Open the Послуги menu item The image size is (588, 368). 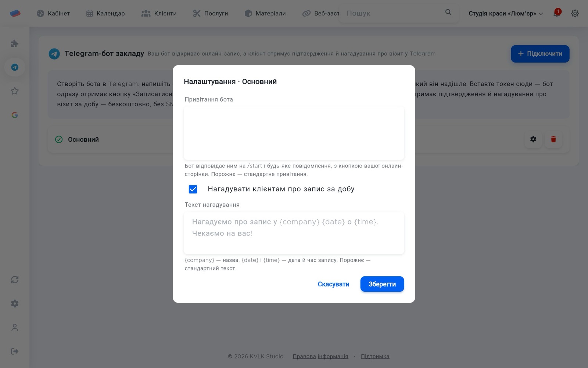tap(211, 13)
